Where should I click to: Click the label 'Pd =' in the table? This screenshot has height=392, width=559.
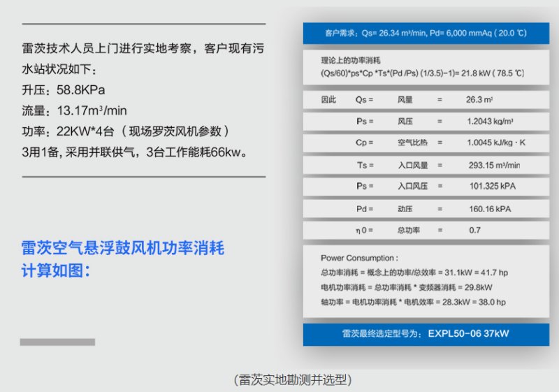365,209
